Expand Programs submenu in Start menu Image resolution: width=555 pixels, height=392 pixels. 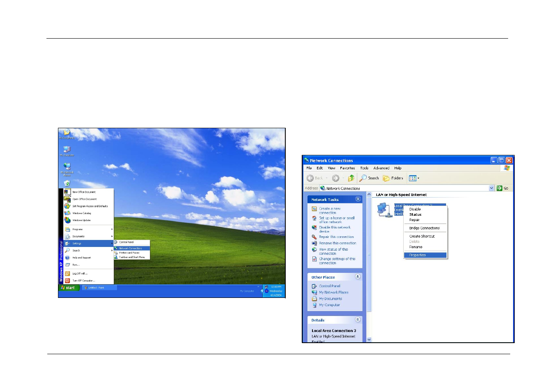[88, 229]
